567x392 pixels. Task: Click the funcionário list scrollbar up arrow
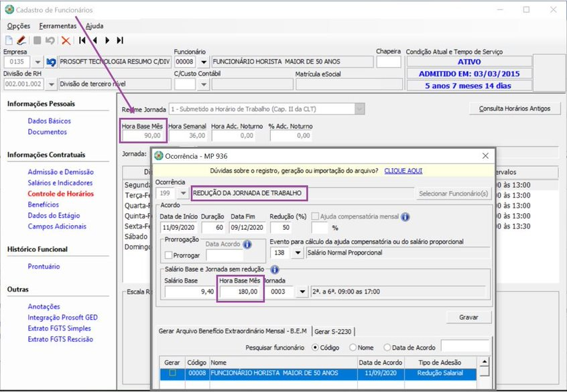(484, 362)
